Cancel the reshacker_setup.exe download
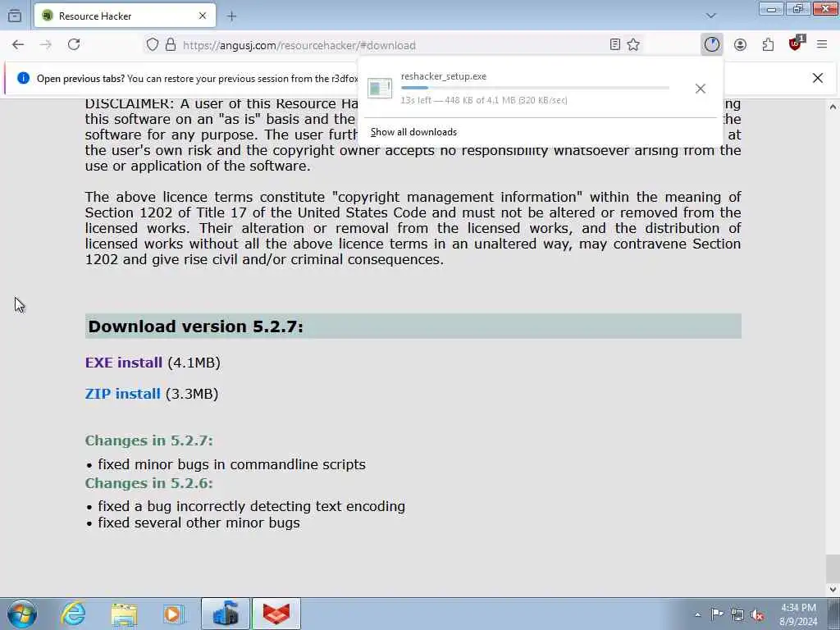840x630 pixels. click(x=701, y=89)
